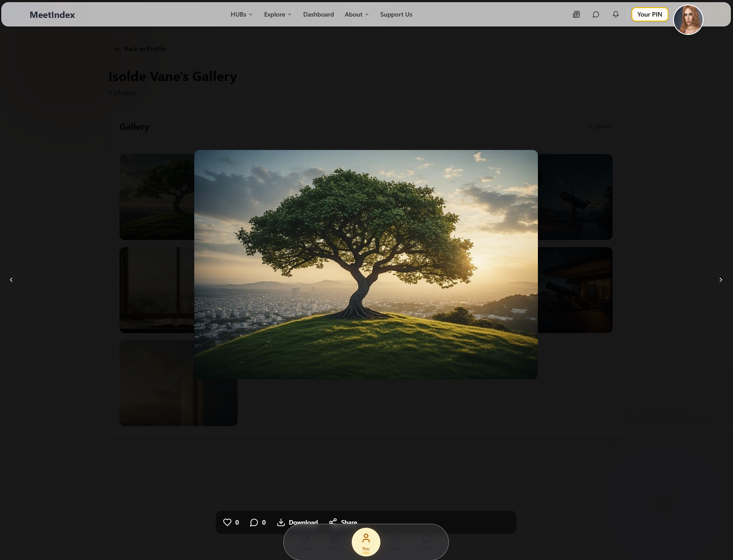
Task: Go to the Dashboard page
Action: click(x=319, y=14)
